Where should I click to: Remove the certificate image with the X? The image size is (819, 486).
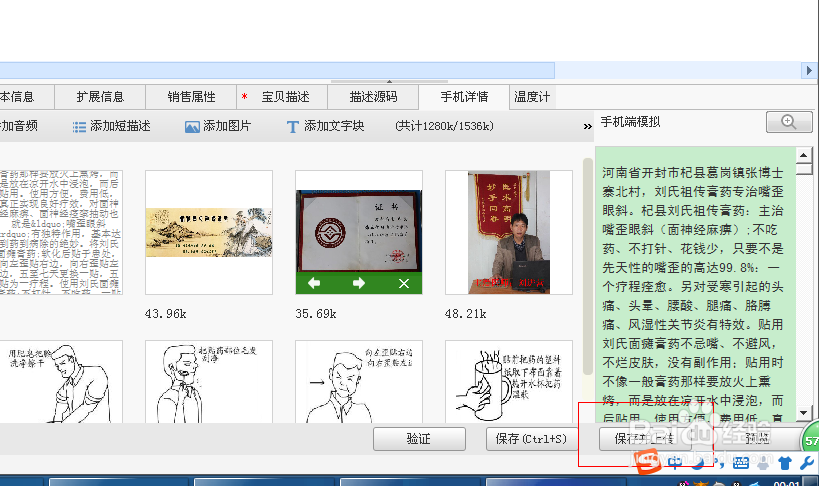(x=404, y=283)
